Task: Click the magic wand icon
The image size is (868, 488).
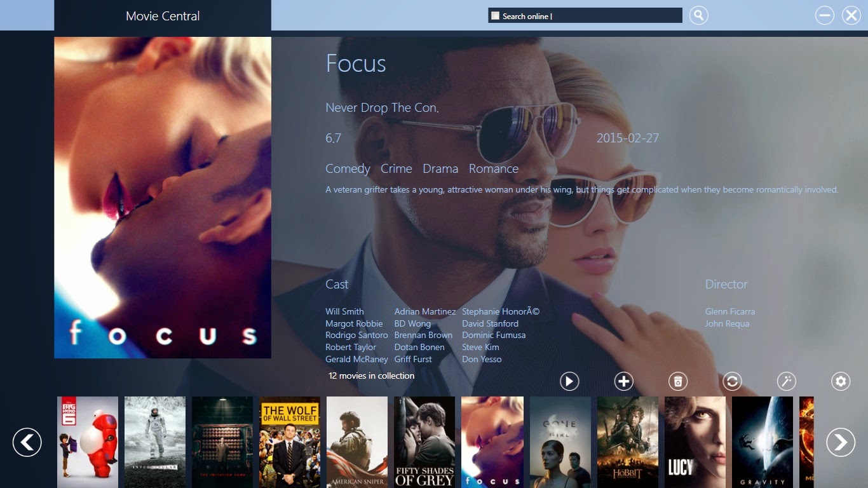Action: pos(787,381)
